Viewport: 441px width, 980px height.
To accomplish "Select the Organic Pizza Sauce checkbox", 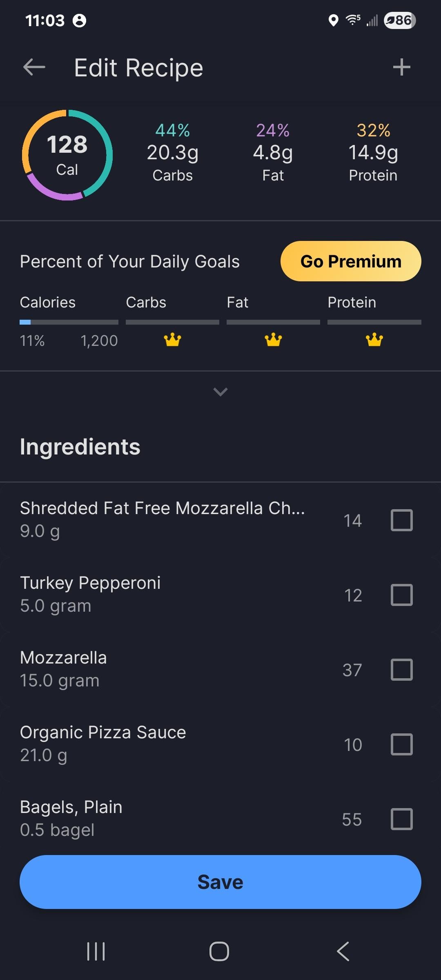I will coord(402,744).
